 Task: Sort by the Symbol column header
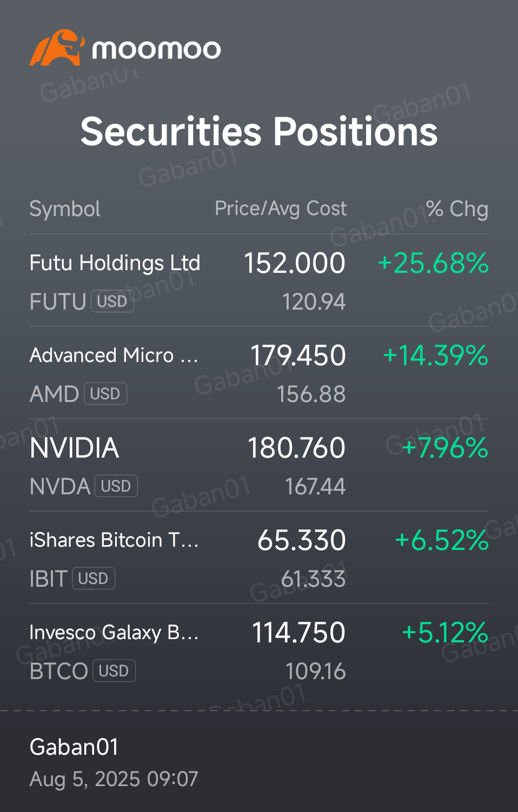[x=65, y=209]
